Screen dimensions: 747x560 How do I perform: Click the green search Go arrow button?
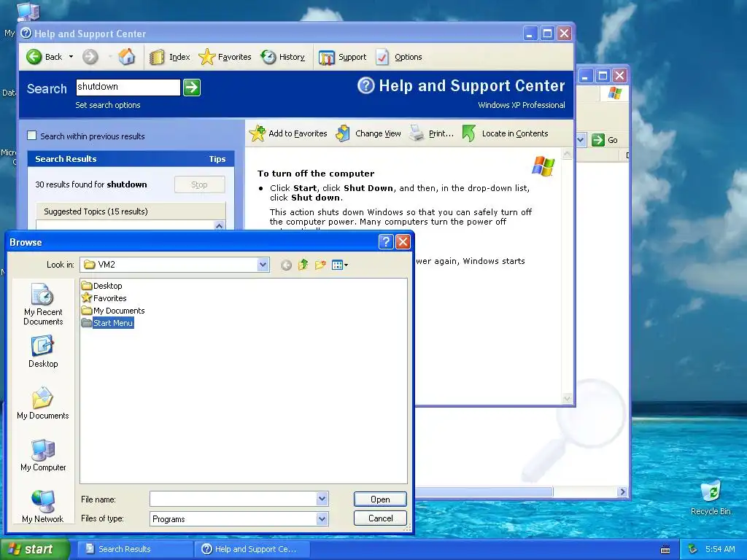(x=192, y=87)
